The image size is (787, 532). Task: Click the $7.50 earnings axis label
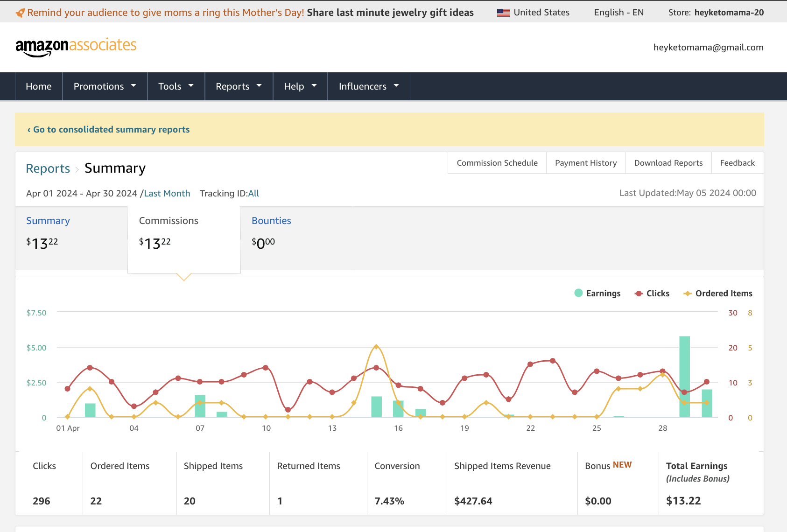[36, 313]
